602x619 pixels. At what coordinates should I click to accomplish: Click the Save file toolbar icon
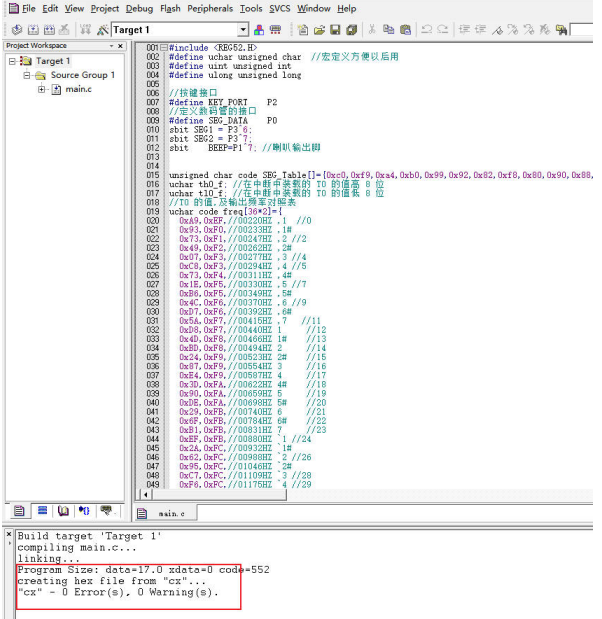click(x=334, y=30)
